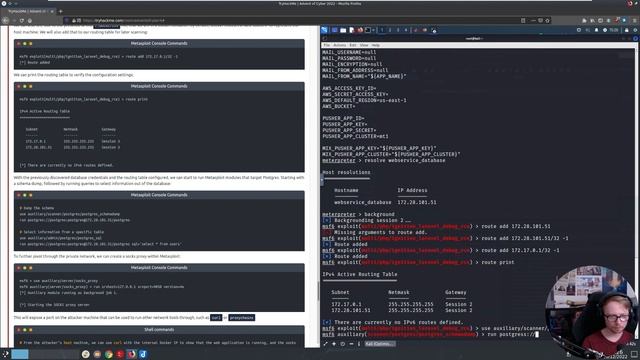Click the highlighted task in host taskbar
This screenshot has height=360, width=640.
20,354
